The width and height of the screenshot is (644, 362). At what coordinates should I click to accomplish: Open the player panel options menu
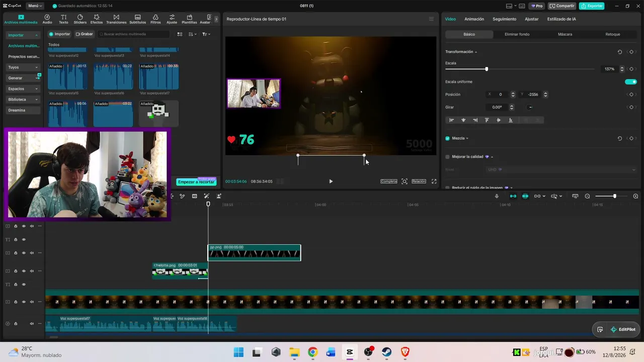point(431,19)
